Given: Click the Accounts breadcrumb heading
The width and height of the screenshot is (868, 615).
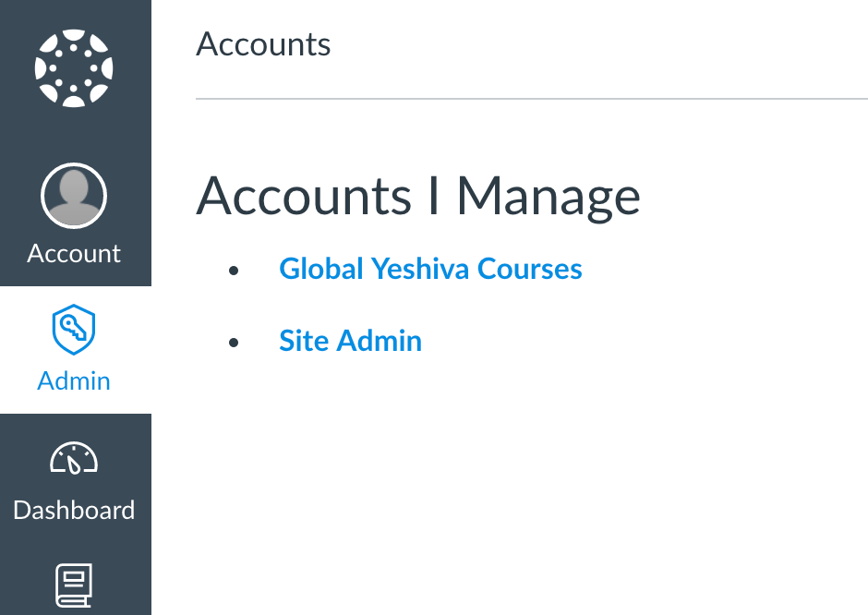Looking at the screenshot, I should coord(263,43).
